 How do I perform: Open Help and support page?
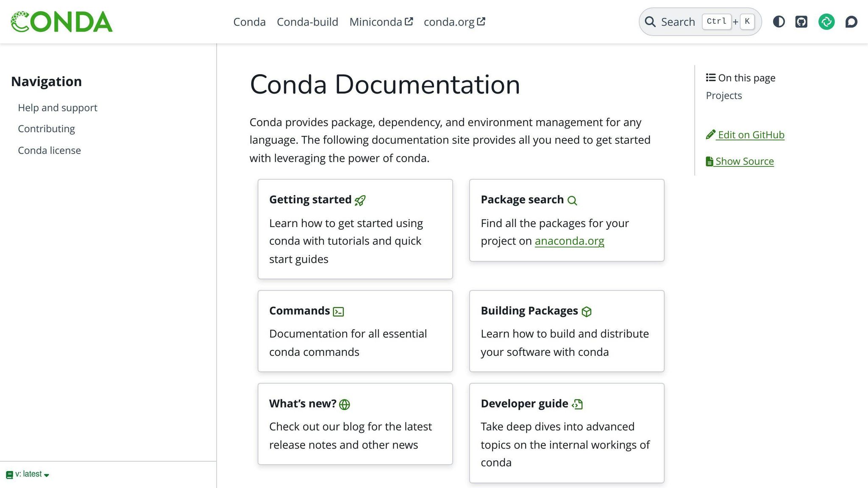click(57, 107)
